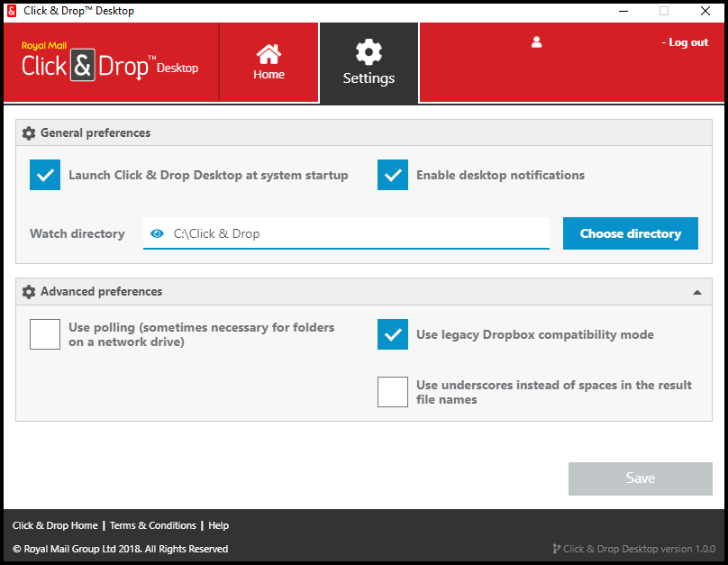
Task: Uncheck legacy Dropbox compatibility mode
Action: point(393,334)
